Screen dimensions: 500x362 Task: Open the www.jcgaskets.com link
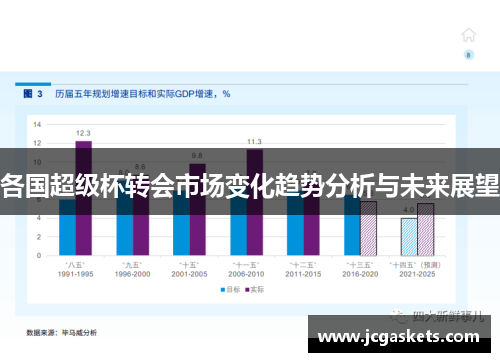tap(399, 336)
